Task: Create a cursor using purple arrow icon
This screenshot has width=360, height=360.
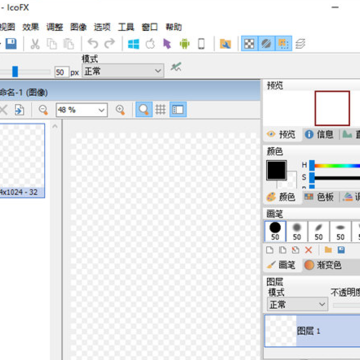Action: 167,44
